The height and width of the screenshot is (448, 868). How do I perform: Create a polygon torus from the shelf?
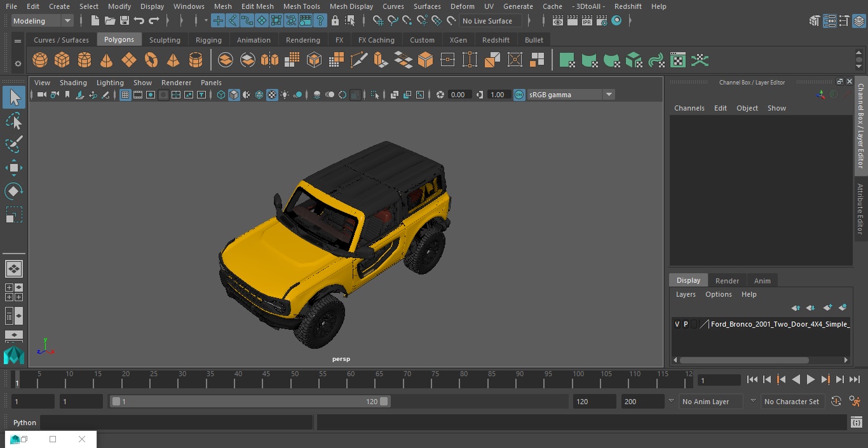pyautogui.click(x=151, y=60)
